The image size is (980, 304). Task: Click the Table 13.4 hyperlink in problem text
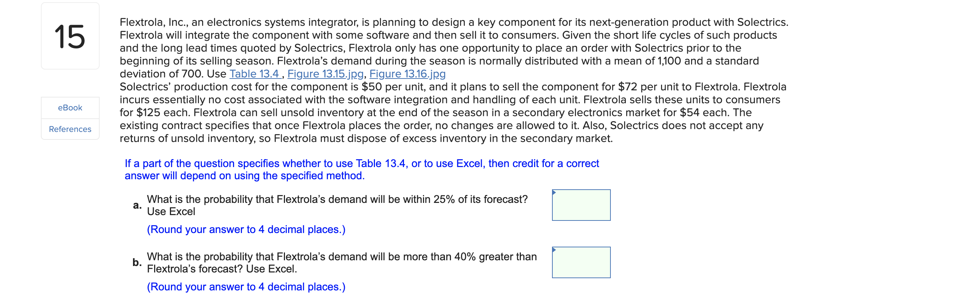point(254,74)
